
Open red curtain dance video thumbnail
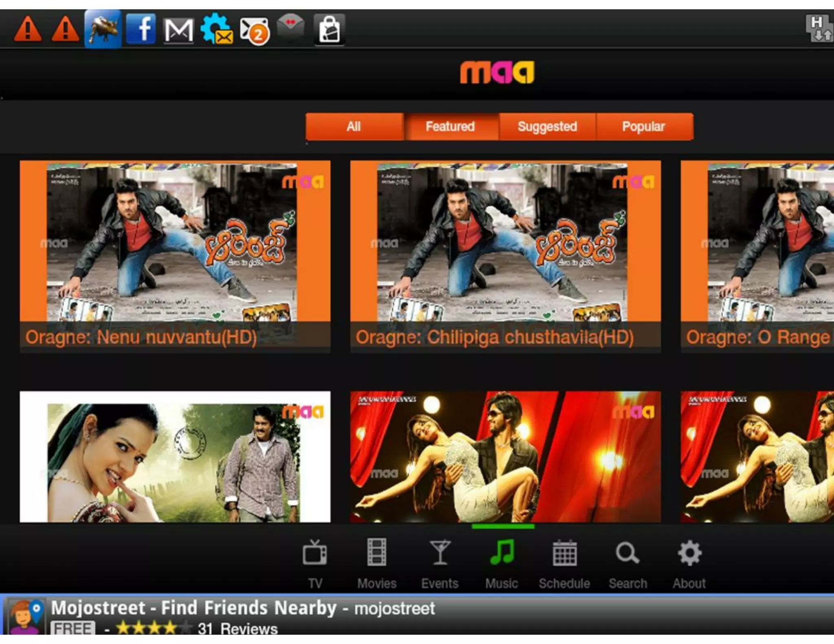tap(505, 457)
